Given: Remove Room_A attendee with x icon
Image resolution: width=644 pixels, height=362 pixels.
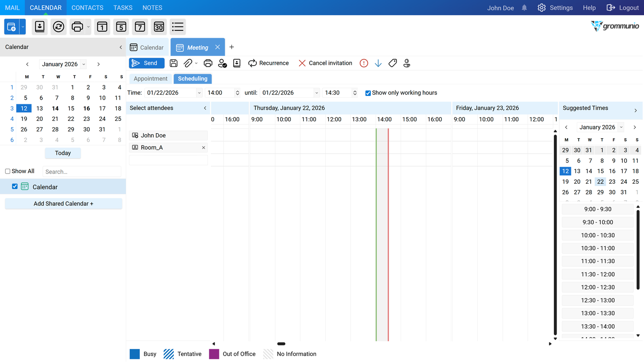Looking at the screenshot, I should coord(203,147).
